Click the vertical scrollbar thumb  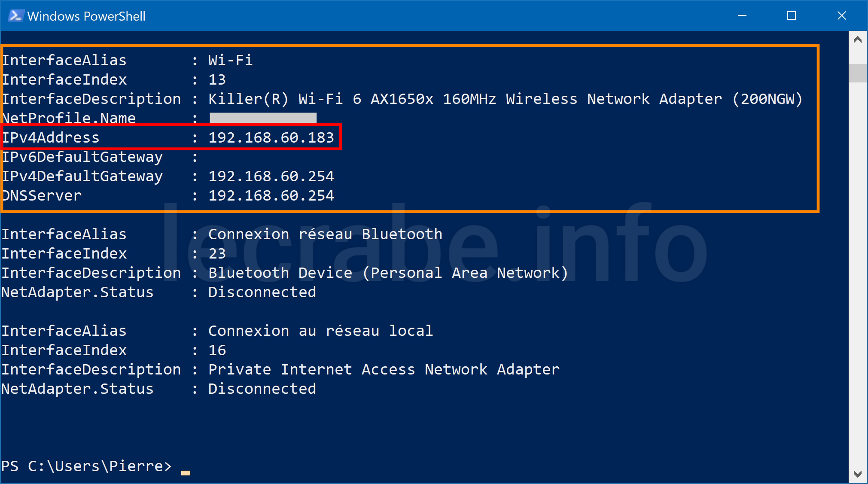click(858, 73)
